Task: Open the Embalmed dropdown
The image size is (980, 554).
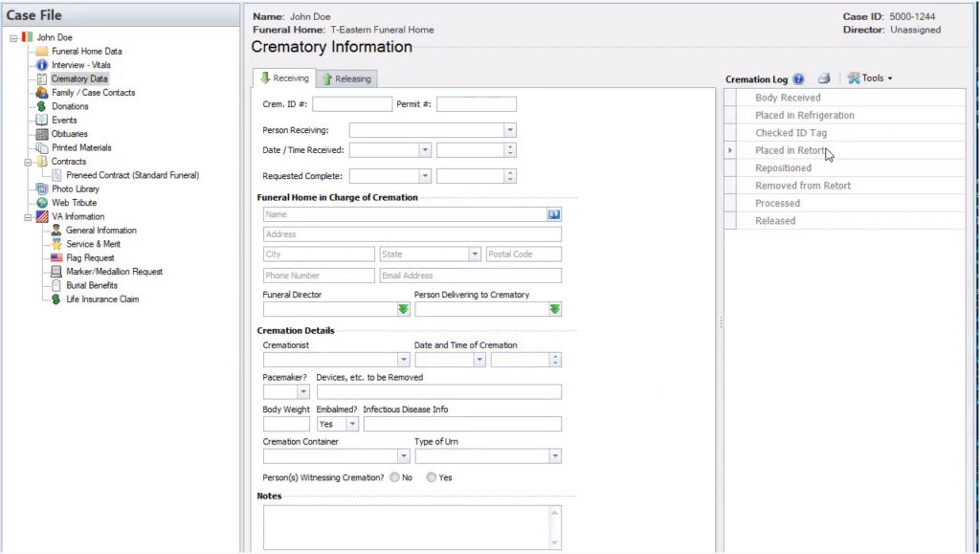Action: [x=352, y=424]
